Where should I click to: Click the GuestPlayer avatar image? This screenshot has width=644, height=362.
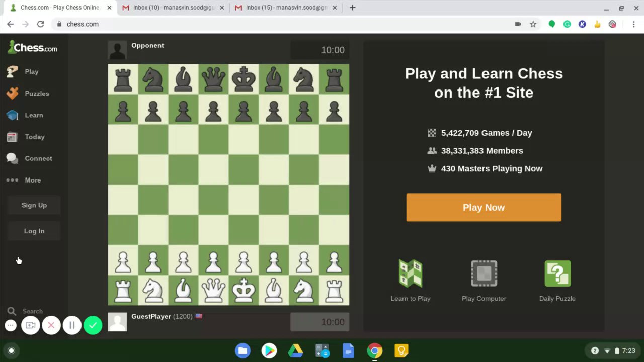coord(117,322)
